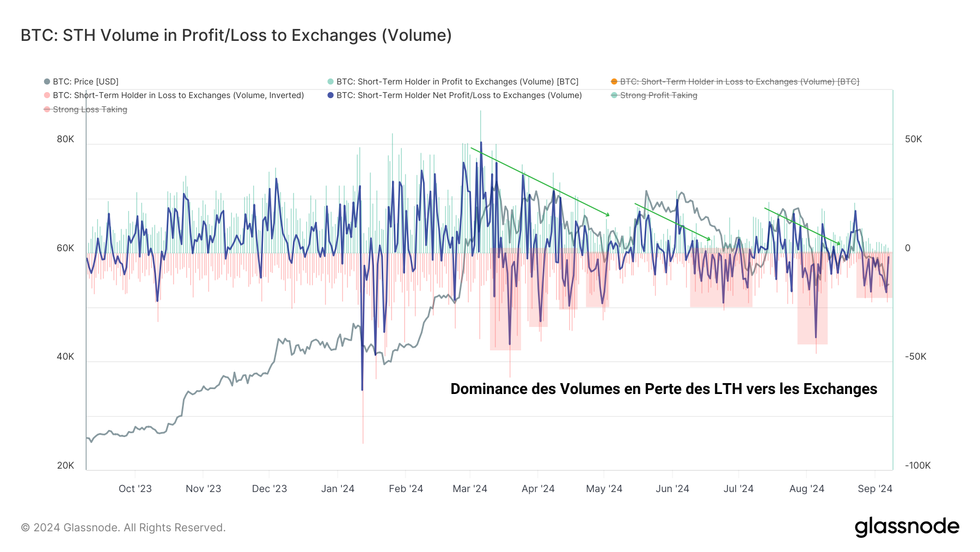Screen dimensions: 980x552
Task: Click the 'Jan '24' x-axis label
Action: pyautogui.click(x=338, y=489)
